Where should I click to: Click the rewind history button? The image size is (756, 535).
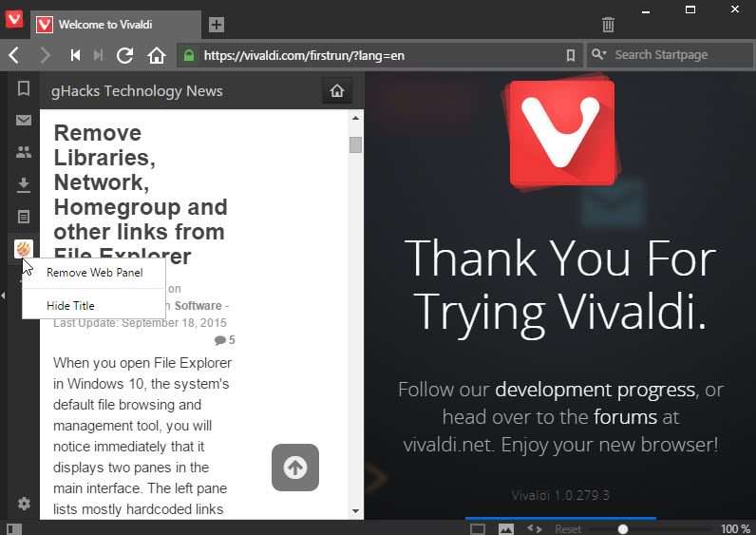point(75,55)
